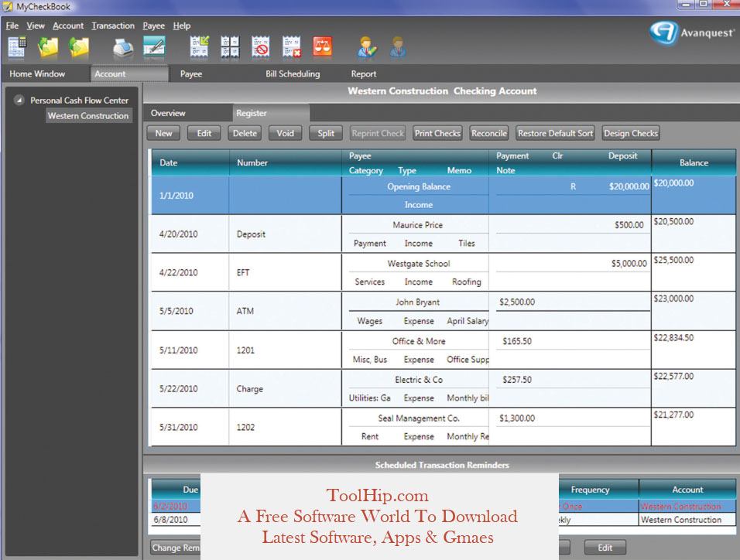Click the Edit button under the reminders list
This screenshot has height=560, width=740.
(x=605, y=548)
